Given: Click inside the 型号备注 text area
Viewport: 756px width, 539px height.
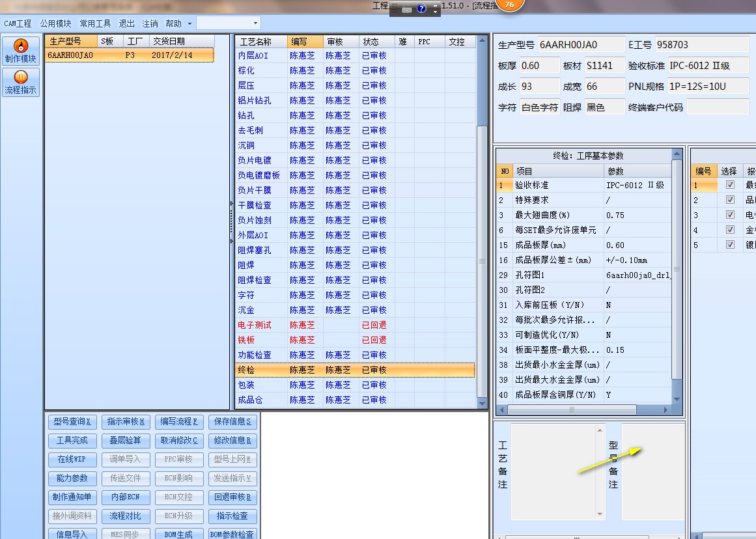Looking at the screenshot, I should point(653,471).
